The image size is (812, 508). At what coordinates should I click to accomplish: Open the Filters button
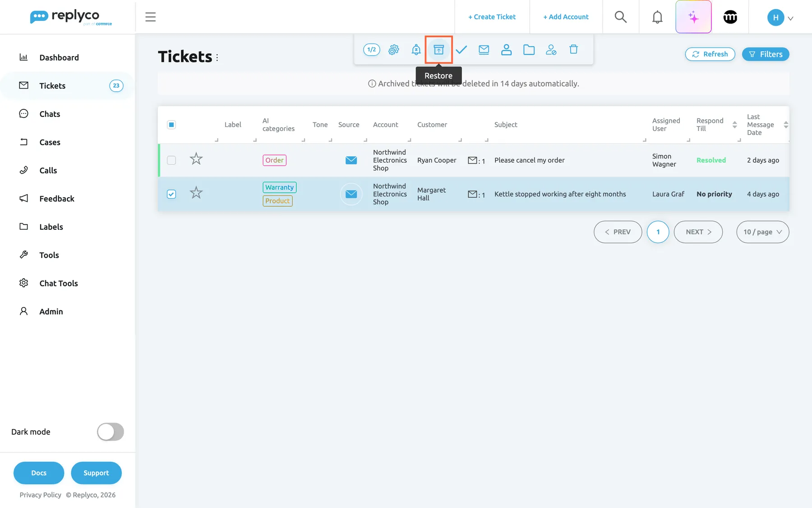pyautogui.click(x=766, y=54)
